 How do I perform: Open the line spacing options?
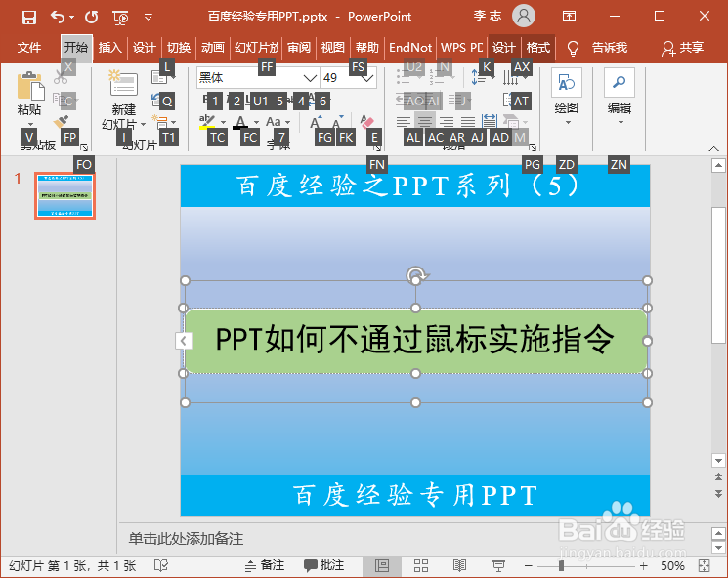(478, 77)
